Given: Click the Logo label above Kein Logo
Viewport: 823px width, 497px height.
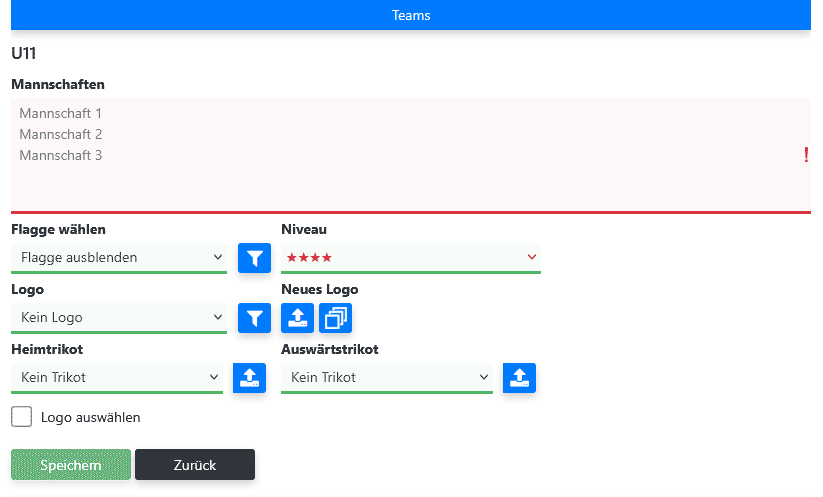Looking at the screenshot, I should [27, 289].
